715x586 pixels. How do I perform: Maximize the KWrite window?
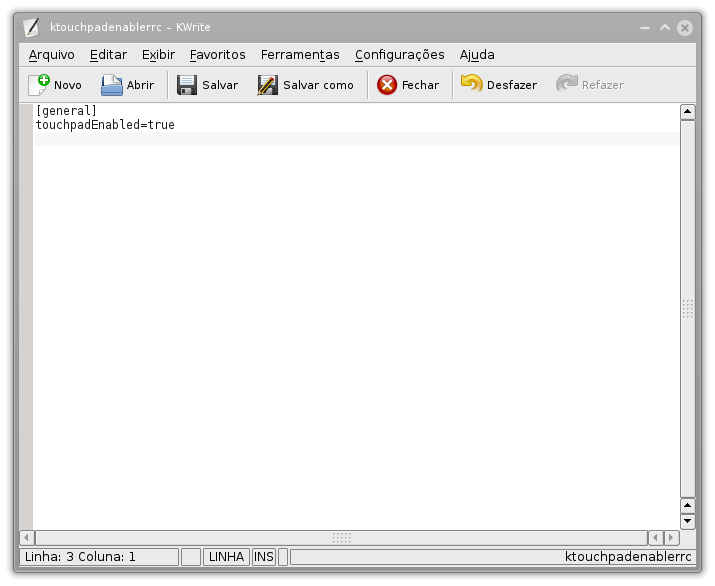click(665, 28)
